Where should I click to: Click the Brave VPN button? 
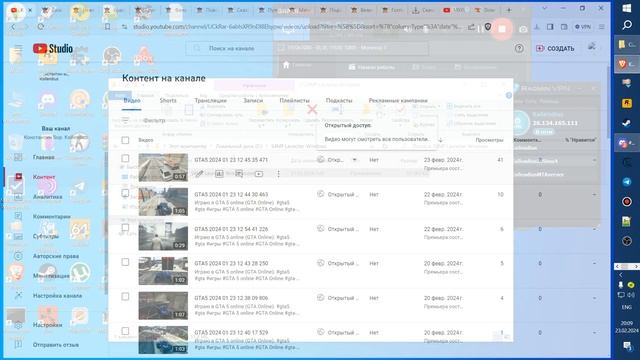[x=582, y=27]
